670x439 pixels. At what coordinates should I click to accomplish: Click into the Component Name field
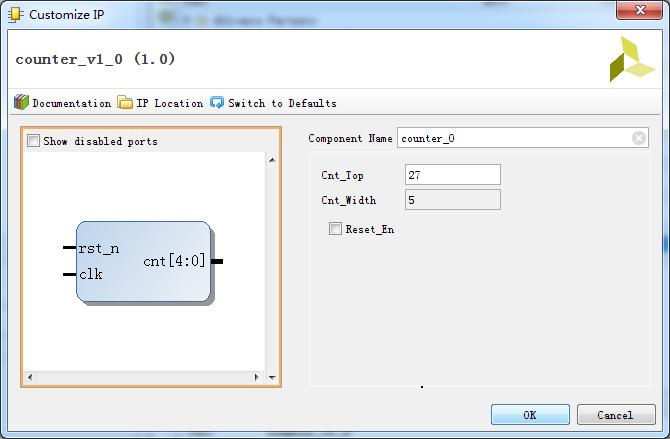pyautogui.click(x=523, y=138)
